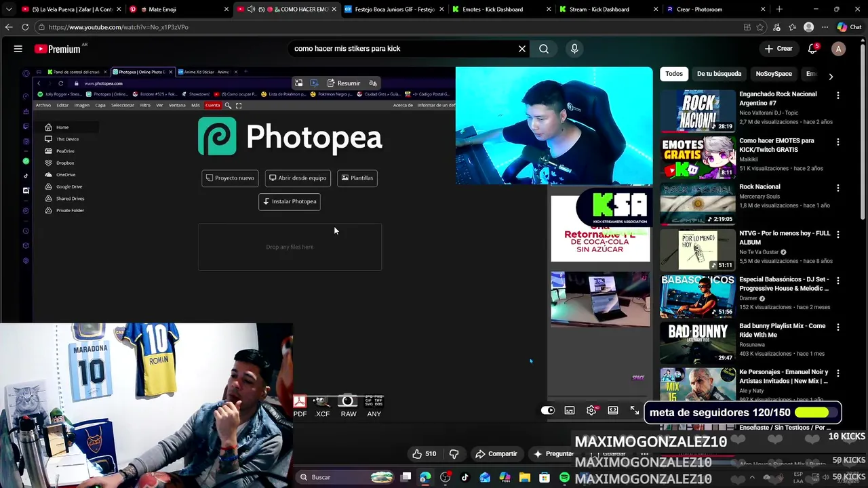Toggle subtitles in the video player
868x488 pixels.
(x=570, y=410)
